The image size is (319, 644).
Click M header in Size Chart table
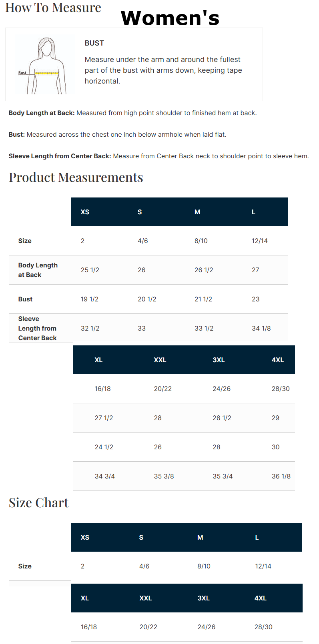pyautogui.click(x=200, y=537)
